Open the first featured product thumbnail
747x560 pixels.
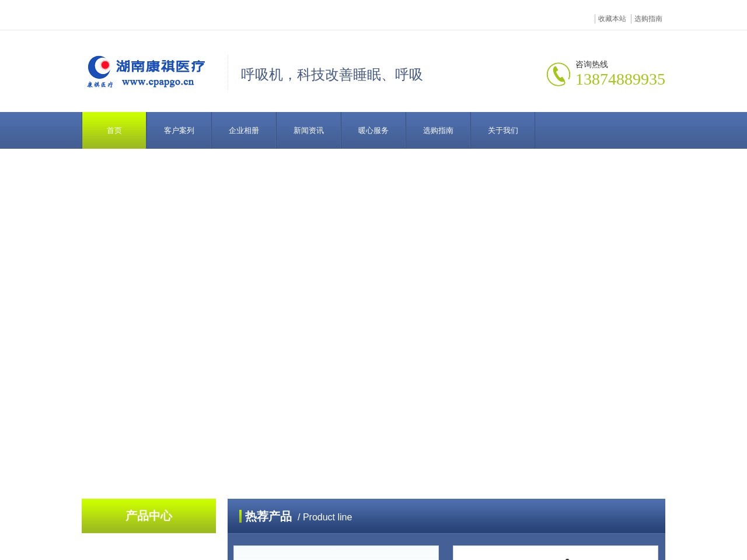336,553
